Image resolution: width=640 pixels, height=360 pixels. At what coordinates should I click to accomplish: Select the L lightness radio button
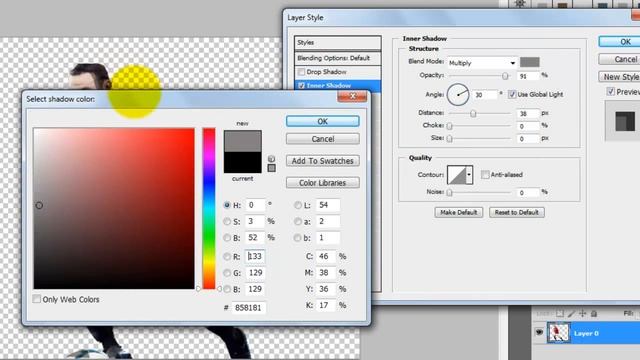(x=298, y=205)
